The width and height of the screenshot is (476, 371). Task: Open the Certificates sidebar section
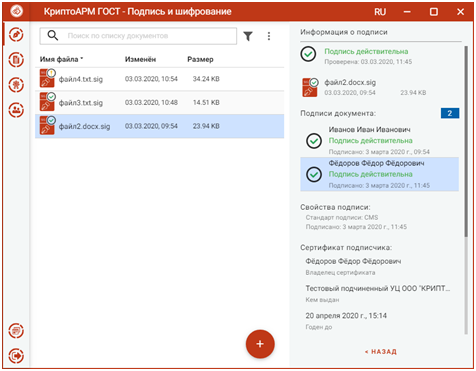[x=16, y=85]
